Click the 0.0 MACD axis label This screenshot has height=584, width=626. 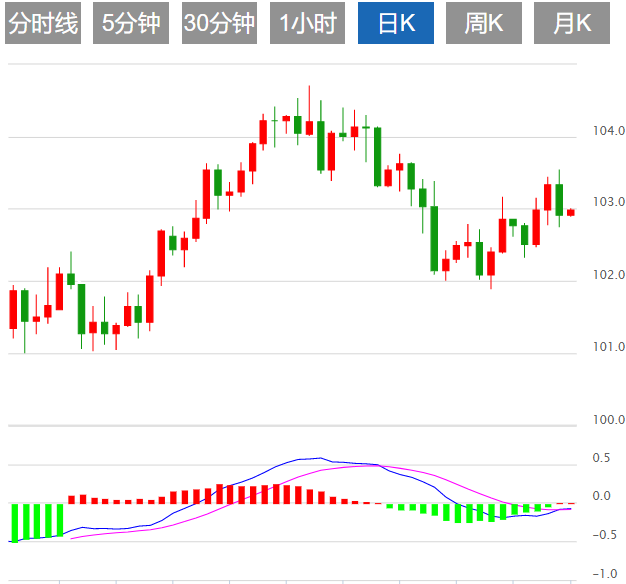(602, 496)
